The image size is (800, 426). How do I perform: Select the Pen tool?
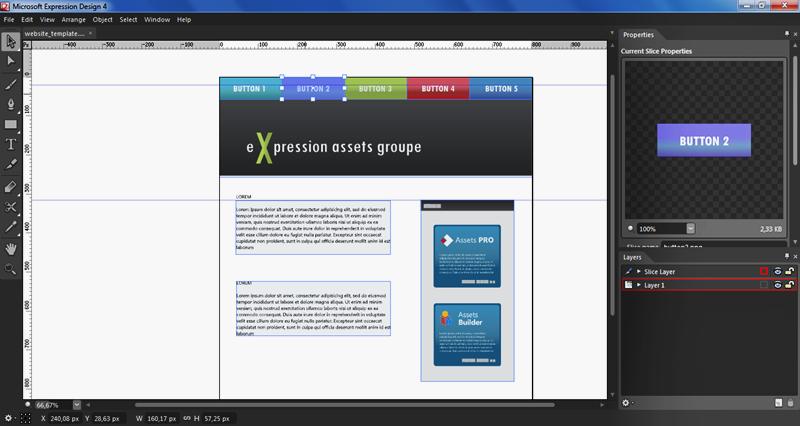click(x=11, y=104)
